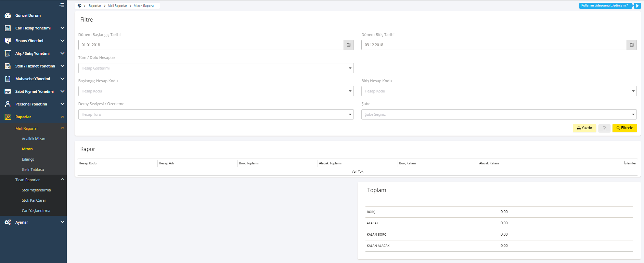
Task: Open Şube Seçiniz dropdown
Action: pyautogui.click(x=499, y=114)
